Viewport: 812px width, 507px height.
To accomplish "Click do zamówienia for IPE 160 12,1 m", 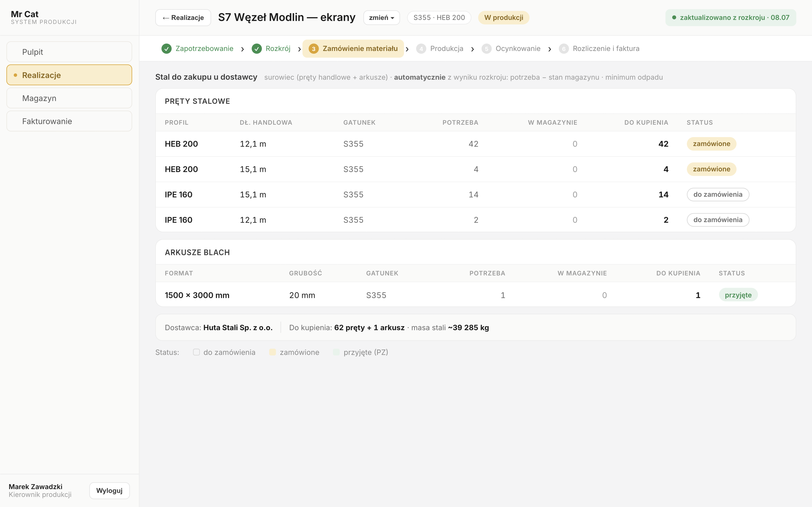I will point(718,220).
